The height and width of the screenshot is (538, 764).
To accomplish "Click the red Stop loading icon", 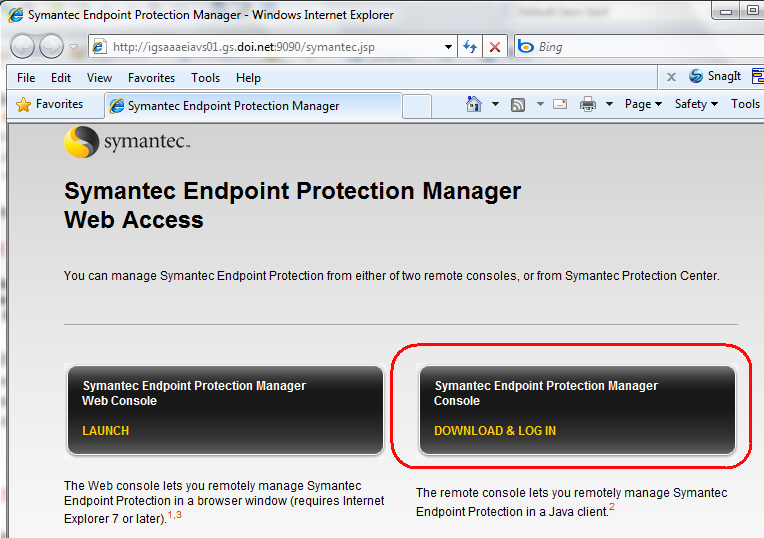I will coord(495,47).
